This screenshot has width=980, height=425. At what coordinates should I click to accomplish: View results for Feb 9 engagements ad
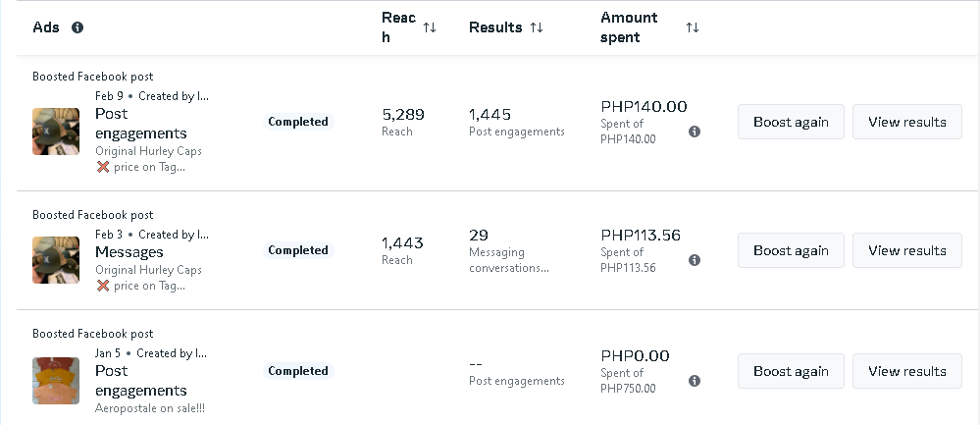pos(906,122)
